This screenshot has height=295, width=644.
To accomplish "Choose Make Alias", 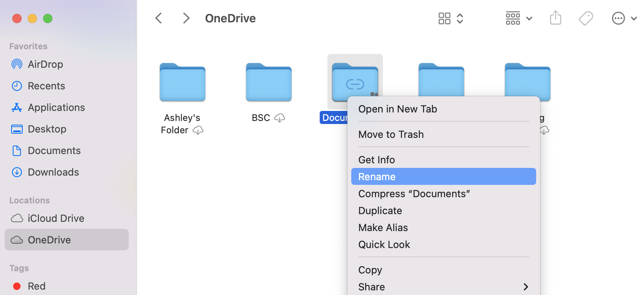I will coord(444,228).
